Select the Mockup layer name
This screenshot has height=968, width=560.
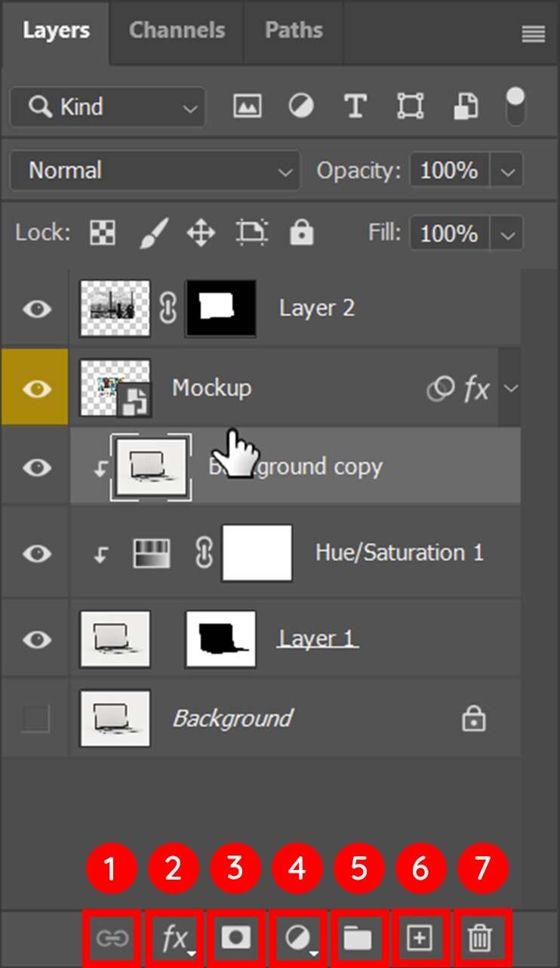[212, 388]
